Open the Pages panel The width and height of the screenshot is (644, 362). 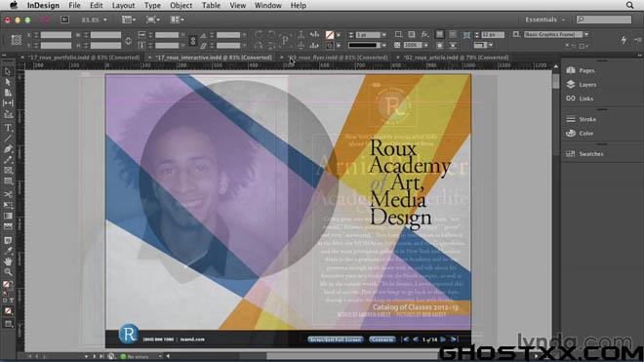click(581, 70)
